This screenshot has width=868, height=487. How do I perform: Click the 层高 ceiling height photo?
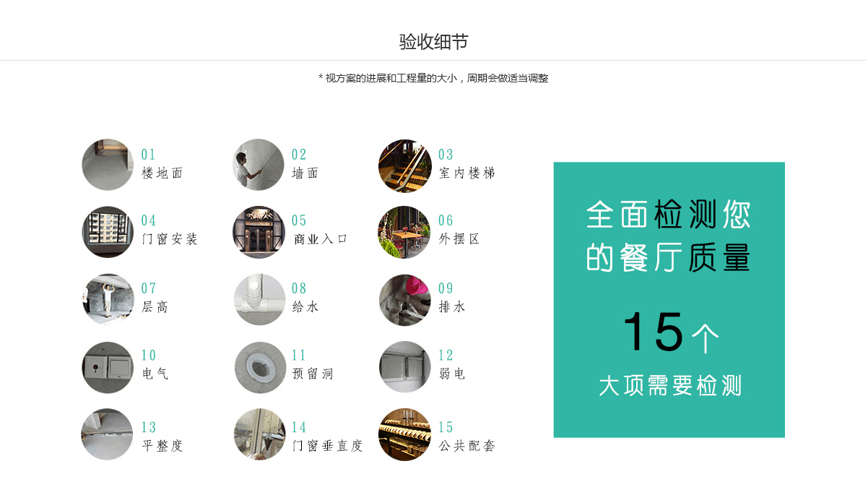coord(108,299)
